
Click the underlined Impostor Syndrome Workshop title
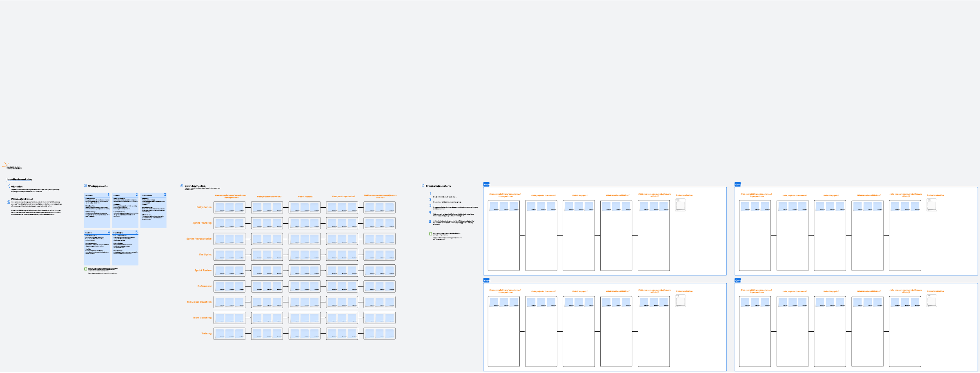[19, 179]
